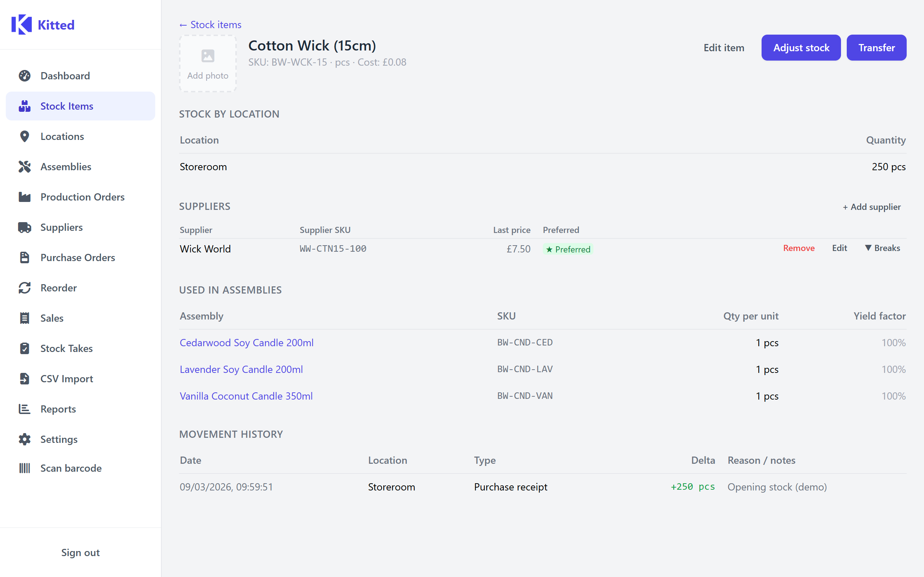The width and height of the screenshot is (924, 577).
Task: Open Stock Takes via the clipboard icon
Action: point(25,348)
